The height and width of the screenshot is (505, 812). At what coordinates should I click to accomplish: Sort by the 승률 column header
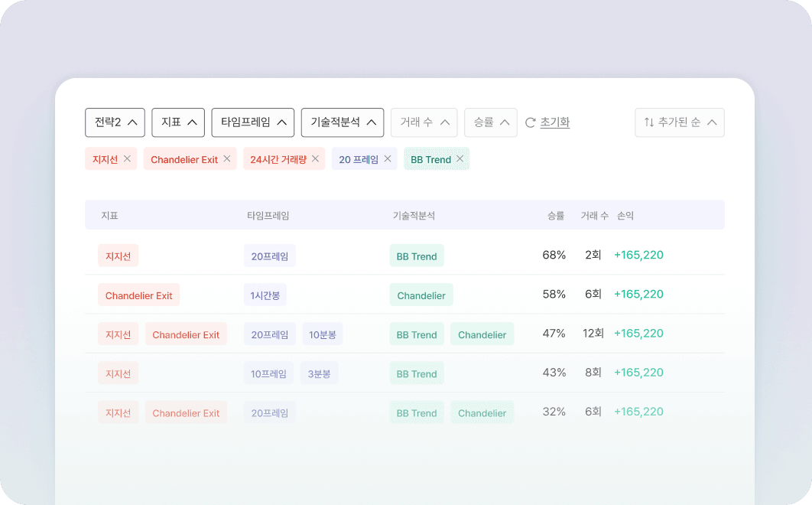[556, 216]
